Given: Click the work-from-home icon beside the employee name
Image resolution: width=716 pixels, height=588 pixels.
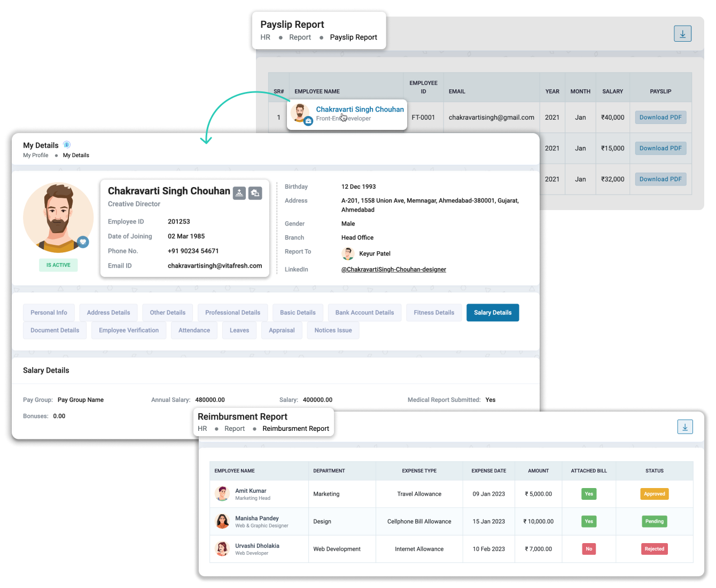Looking at the screenshot, I should pos(255,193).
